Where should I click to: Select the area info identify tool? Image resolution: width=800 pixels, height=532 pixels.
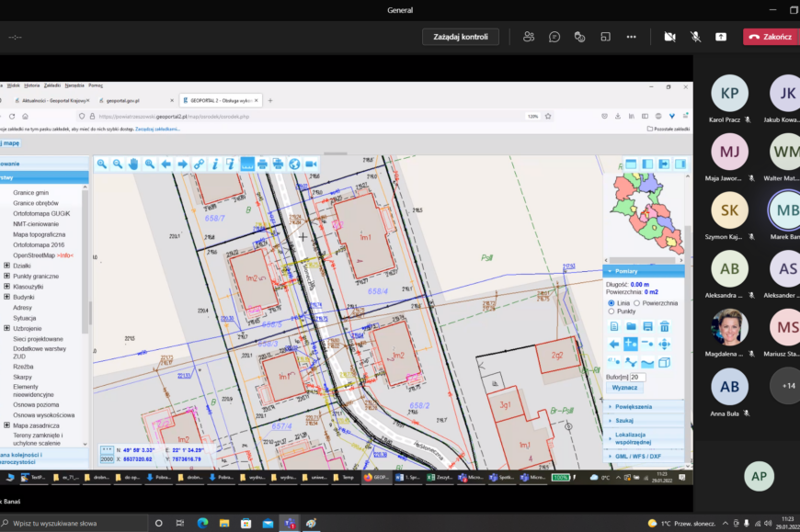pyautogui.click(x=231, y=164)
